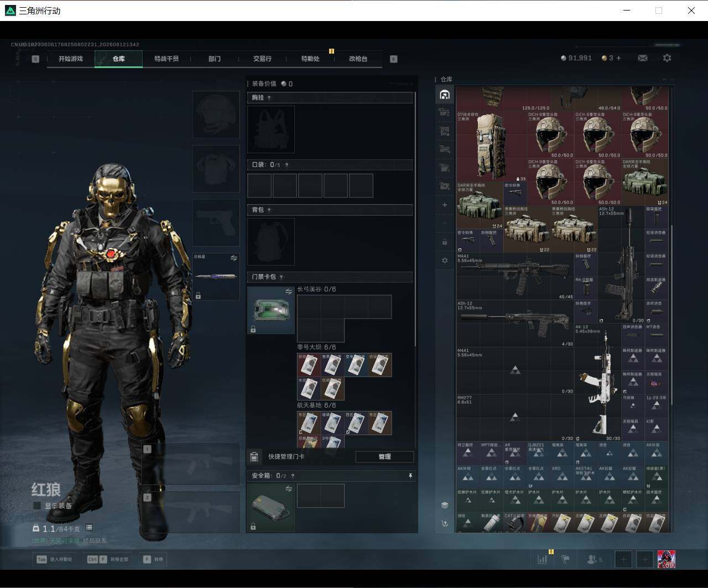This screenshot has width=708, height=588.
Task: Open the statistics chart icon in bottom bar
Action: [x=543, y=559]
